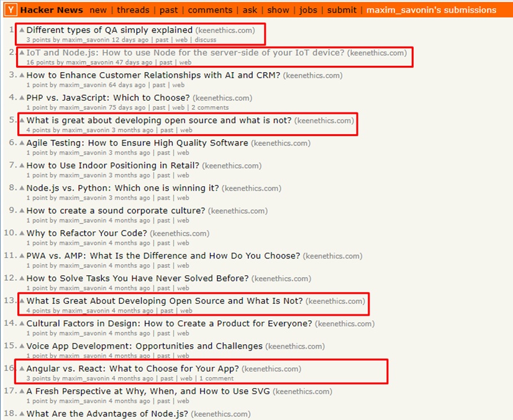Open 'comments' from the header bar
The image size is (513, 420).
point(210,10)
